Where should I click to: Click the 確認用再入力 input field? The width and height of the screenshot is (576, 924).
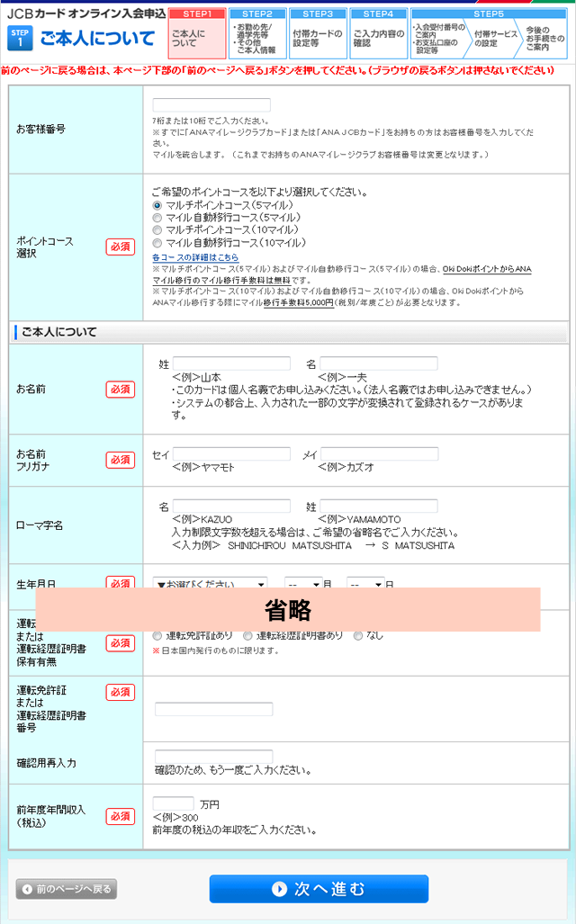(x=213, y=756)
